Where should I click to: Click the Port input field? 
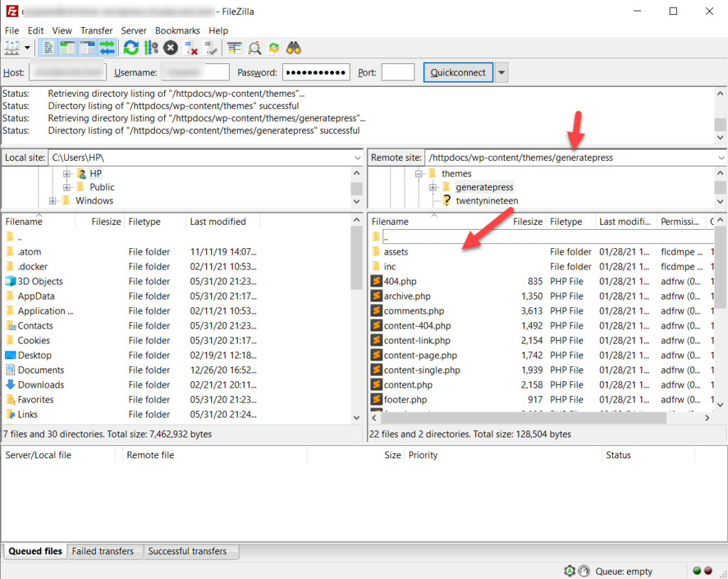click(x=398, y=73)
